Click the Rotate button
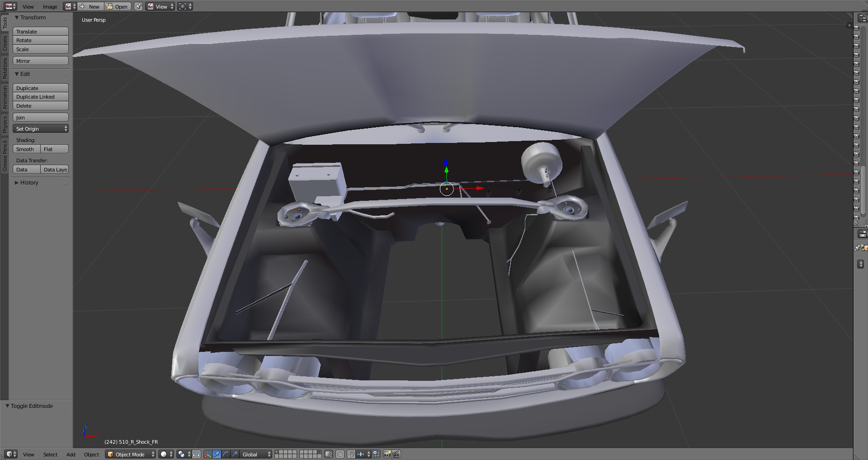Screen dimensions: 868x460 pyautogui.click(x=41, y=40)
